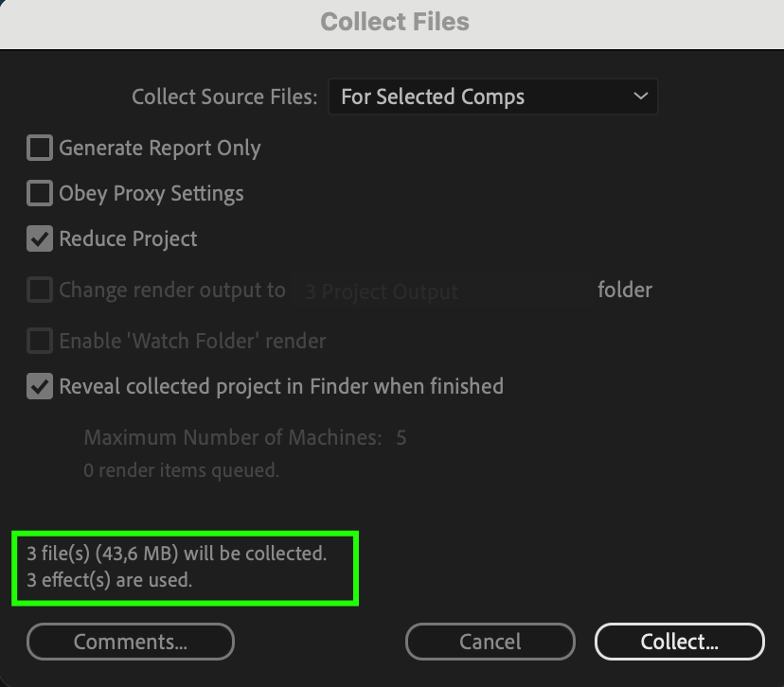Cancel the Collect Files dialog
Screen dimensions: 784x687
click(490, 642)
